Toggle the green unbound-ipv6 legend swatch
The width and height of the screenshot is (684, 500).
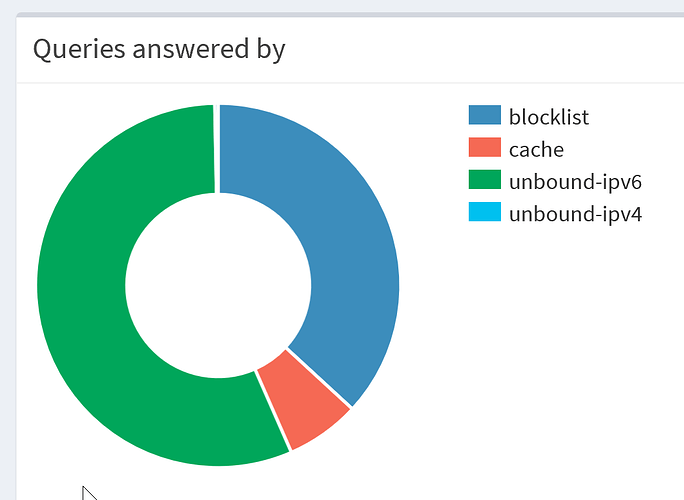point(485,181)
